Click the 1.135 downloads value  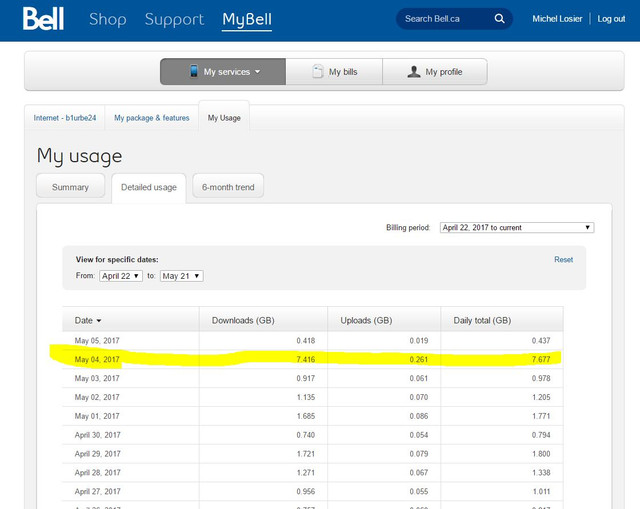306,397
